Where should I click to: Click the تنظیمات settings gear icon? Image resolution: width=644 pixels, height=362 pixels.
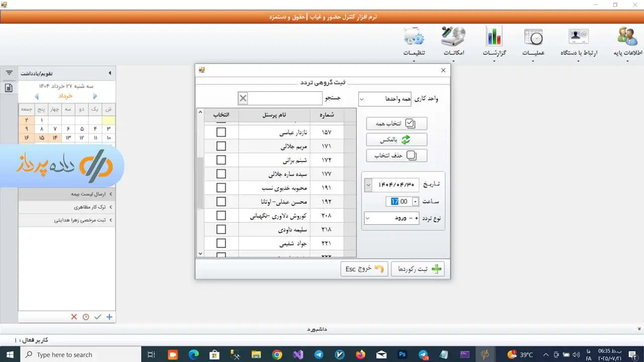[x=414, y=37]
